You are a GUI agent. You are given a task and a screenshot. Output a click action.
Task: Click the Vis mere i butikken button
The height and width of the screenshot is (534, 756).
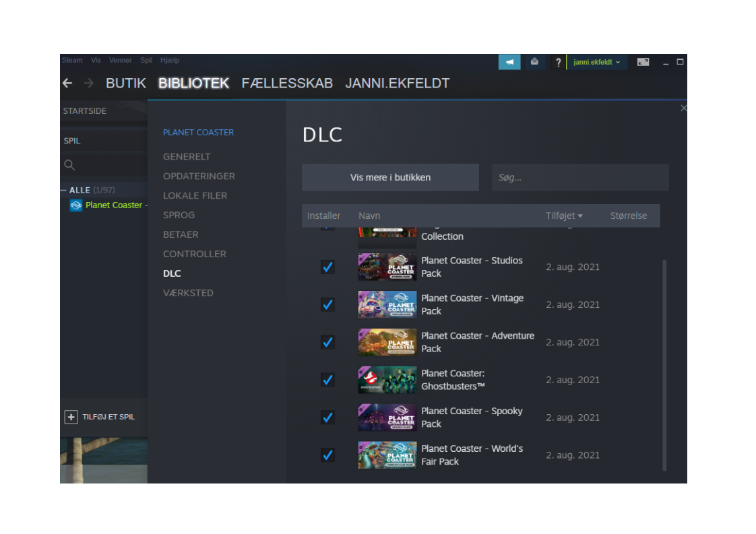click(x=391, y=177)
